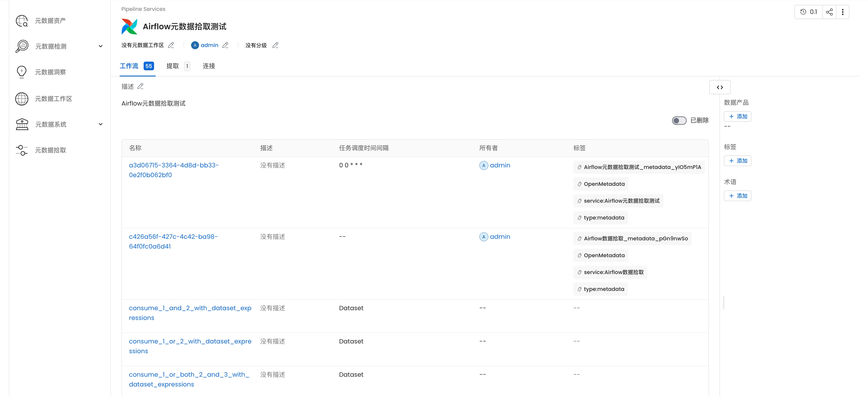Viewport: 868px width, 396px height.
Task: Open 元数据工作区 globe icon
Action: [x=22, y=99]
